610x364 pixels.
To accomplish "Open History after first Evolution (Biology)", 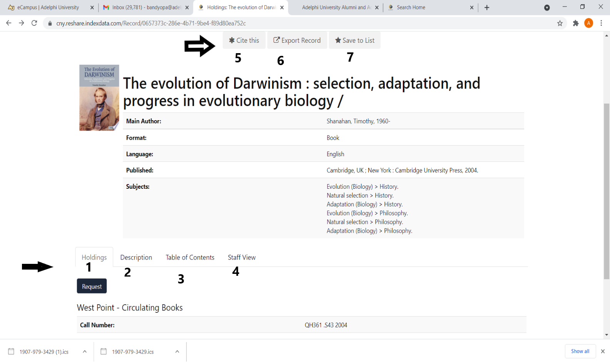I will coord(389,187).
